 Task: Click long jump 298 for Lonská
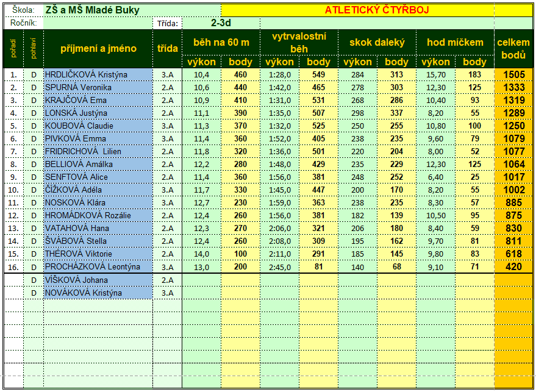(357, 113)
